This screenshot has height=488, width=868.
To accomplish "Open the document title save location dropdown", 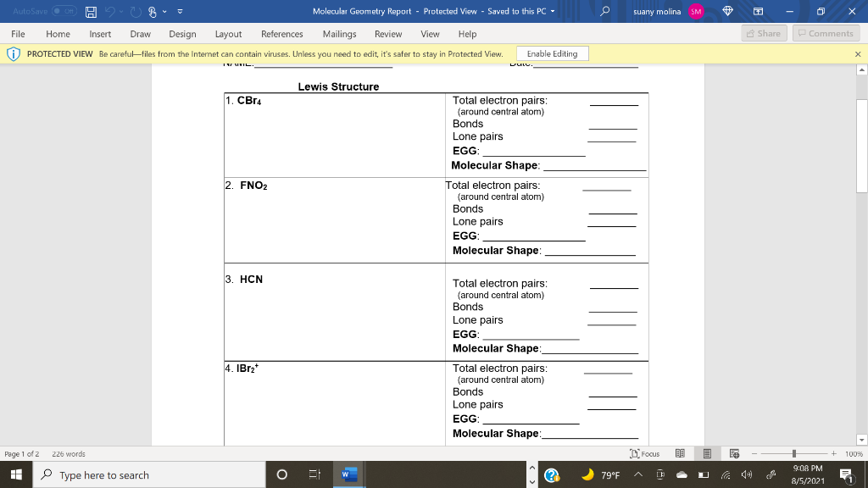I will [553, 11].
